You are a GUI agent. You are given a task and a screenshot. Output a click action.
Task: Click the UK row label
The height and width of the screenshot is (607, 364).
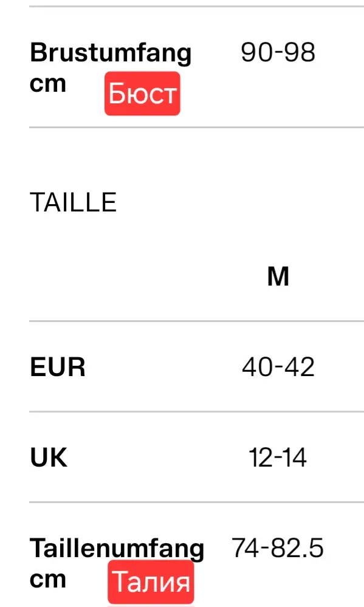(49, 457)
